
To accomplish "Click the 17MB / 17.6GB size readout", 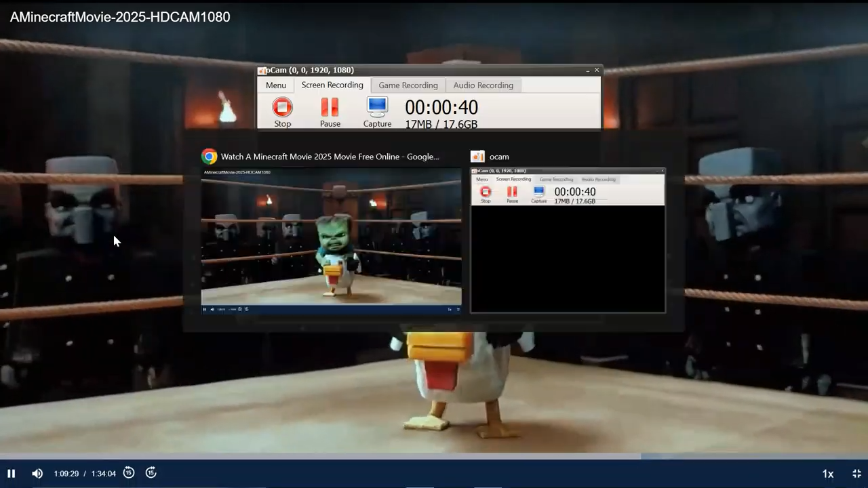I will (441, 124).
